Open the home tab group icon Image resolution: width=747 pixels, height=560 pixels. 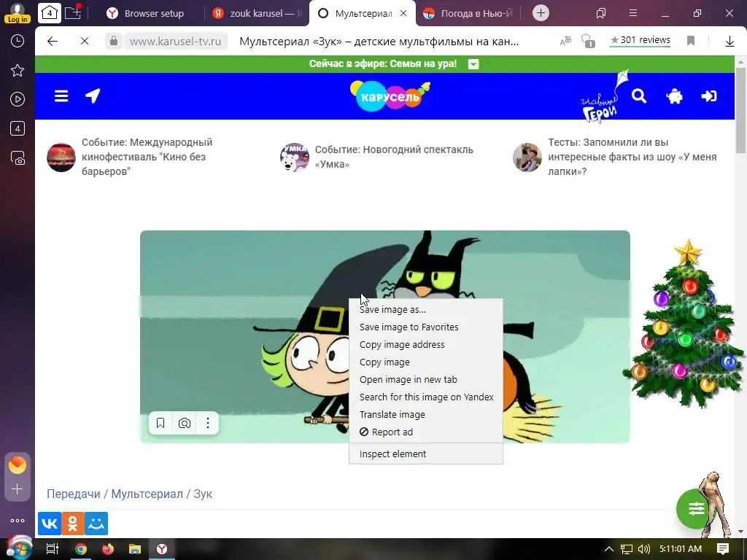(49, 13)
